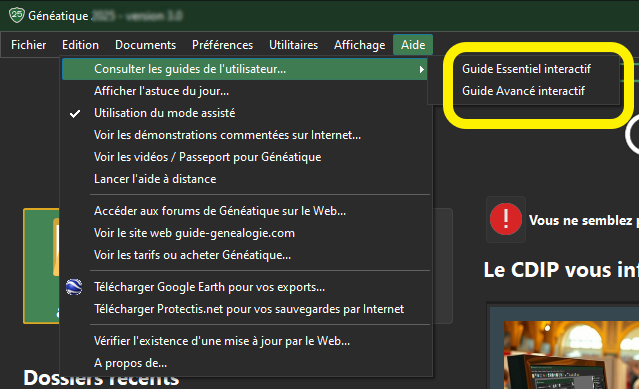
Task: Click the green folder tile behind the menu
Action: click(x=42, y=266)
